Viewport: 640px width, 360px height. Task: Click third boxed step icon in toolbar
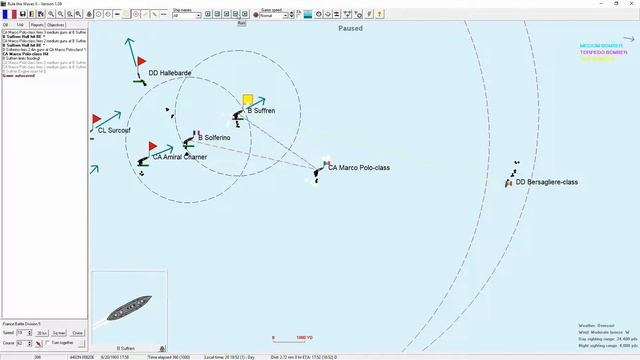pyautogui.click(x=227, y=14)
